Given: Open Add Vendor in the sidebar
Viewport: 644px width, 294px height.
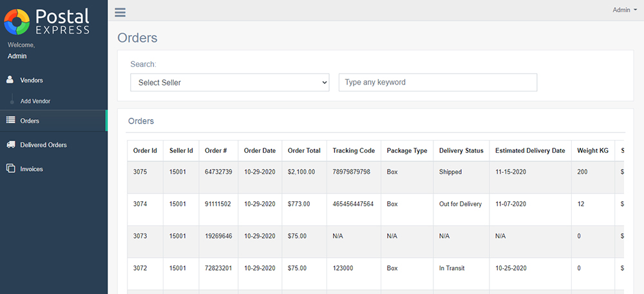Looking at the screenshot, I should pos(35,101).
